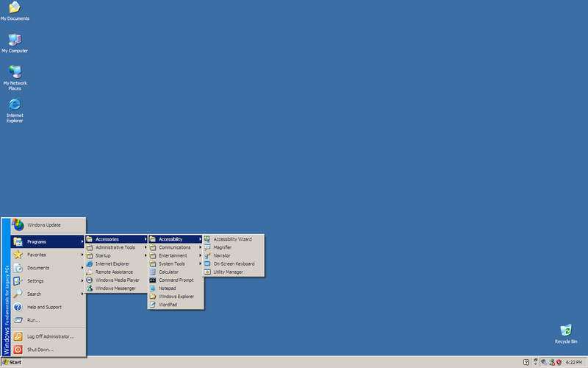Expand the Search submenu

pos(48,294)
